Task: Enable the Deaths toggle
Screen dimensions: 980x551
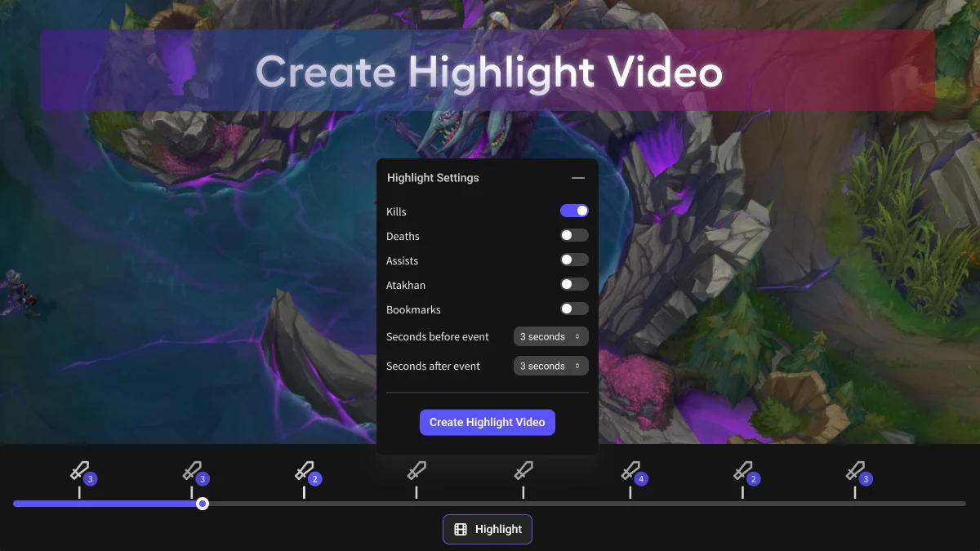Action: point(574,235)
